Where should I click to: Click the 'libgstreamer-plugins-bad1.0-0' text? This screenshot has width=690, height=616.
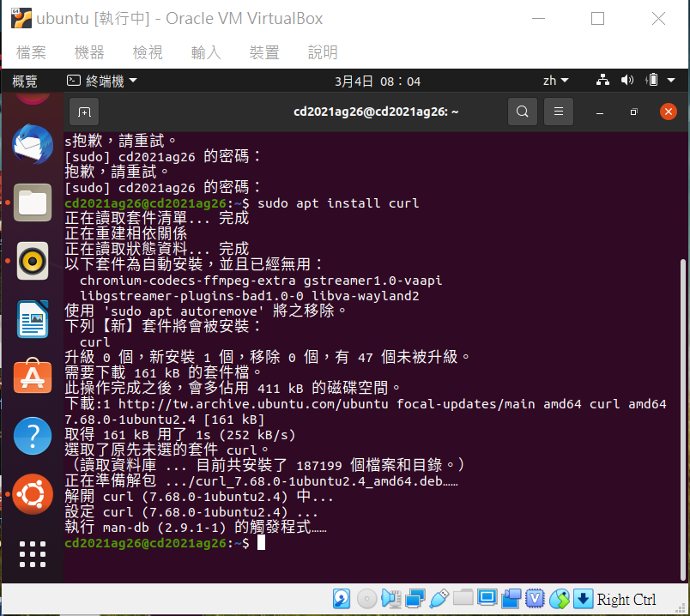191,296
